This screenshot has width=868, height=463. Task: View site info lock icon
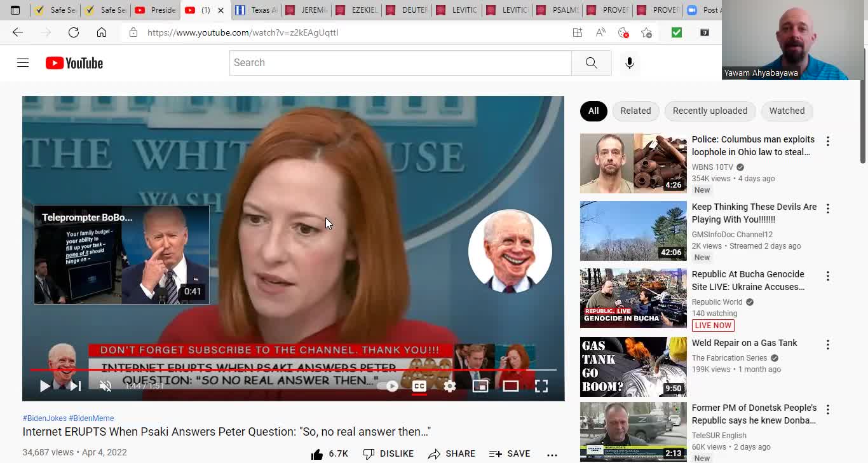[x=133, y=32]
